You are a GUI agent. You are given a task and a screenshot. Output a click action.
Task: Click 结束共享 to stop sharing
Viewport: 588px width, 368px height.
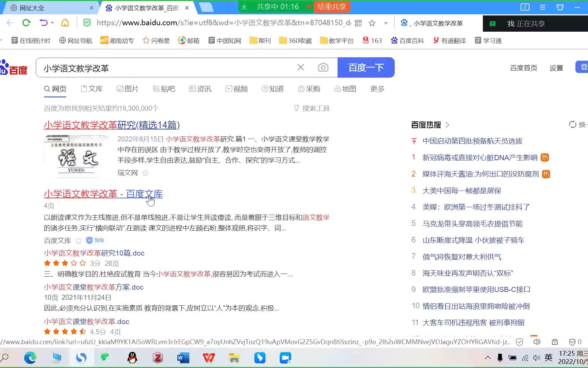click(x=332, y=6)
